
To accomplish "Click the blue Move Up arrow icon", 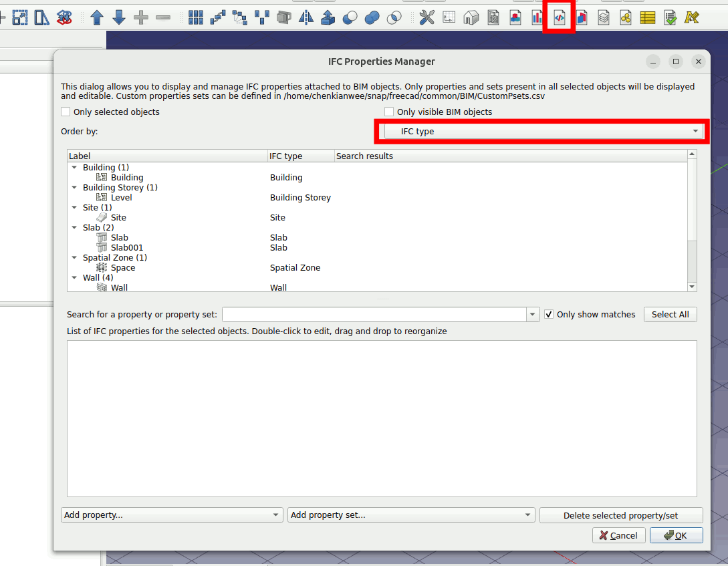I will 97,18.
